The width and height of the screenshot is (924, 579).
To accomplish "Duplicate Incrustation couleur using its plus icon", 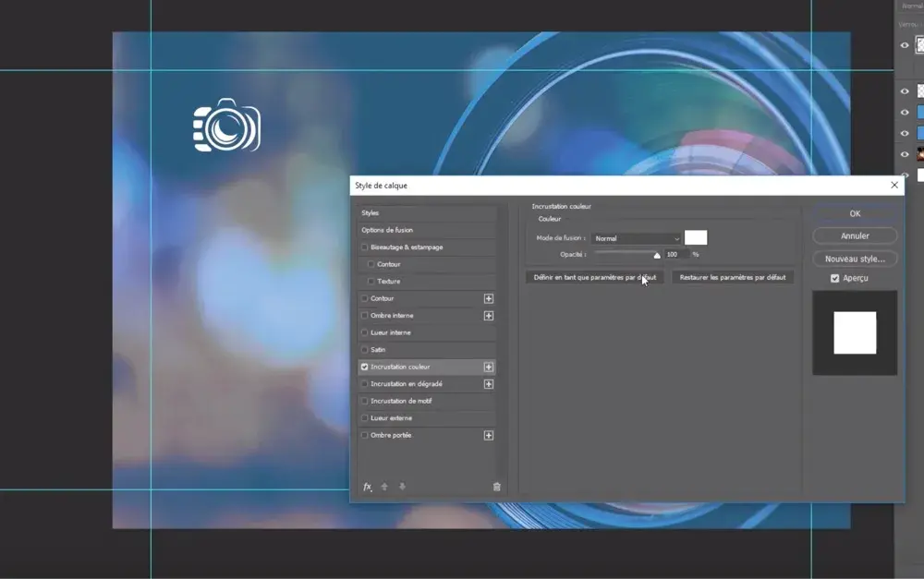I will [x=489, y=367].
